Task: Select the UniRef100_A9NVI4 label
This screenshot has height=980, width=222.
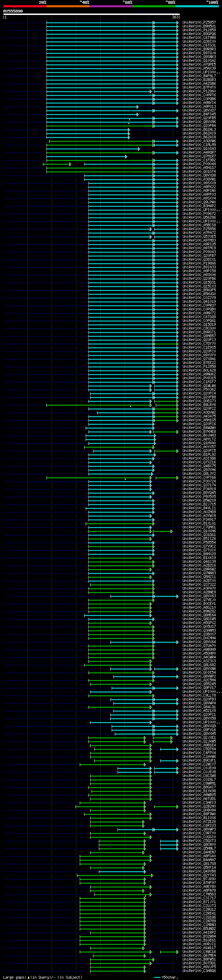Action: (199, 103)
